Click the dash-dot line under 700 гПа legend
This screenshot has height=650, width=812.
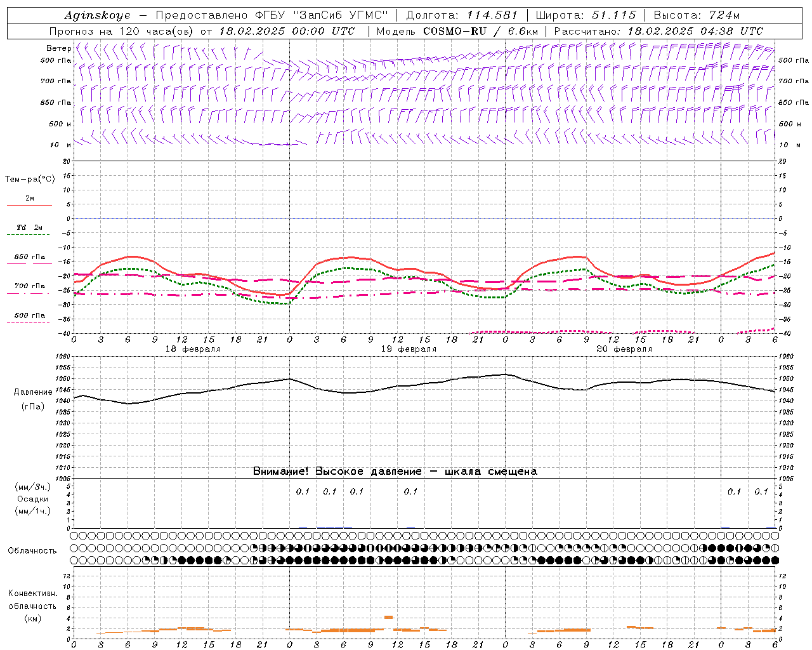coord(29,293)
